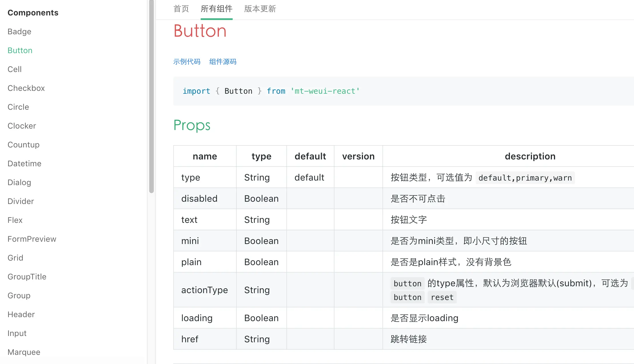Select the 所有组件 tab
The height and width of the screenshot is (364, 634).
[x=216, y=9]
